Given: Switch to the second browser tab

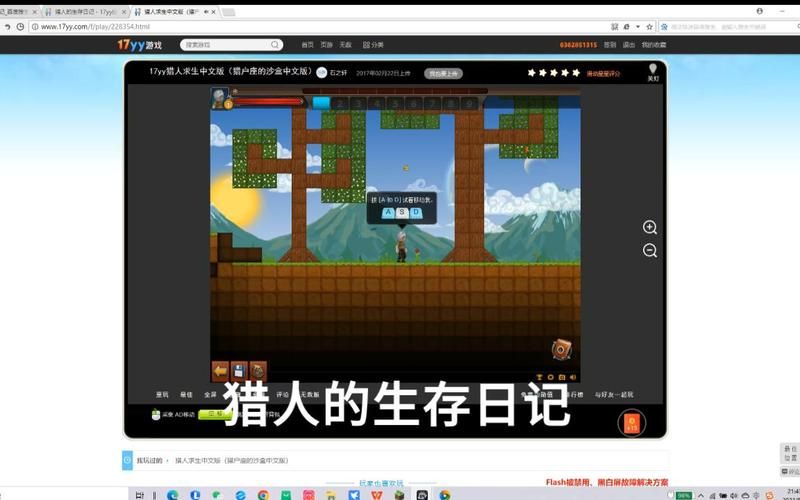Looking at the screenshot, I should 85,11.
